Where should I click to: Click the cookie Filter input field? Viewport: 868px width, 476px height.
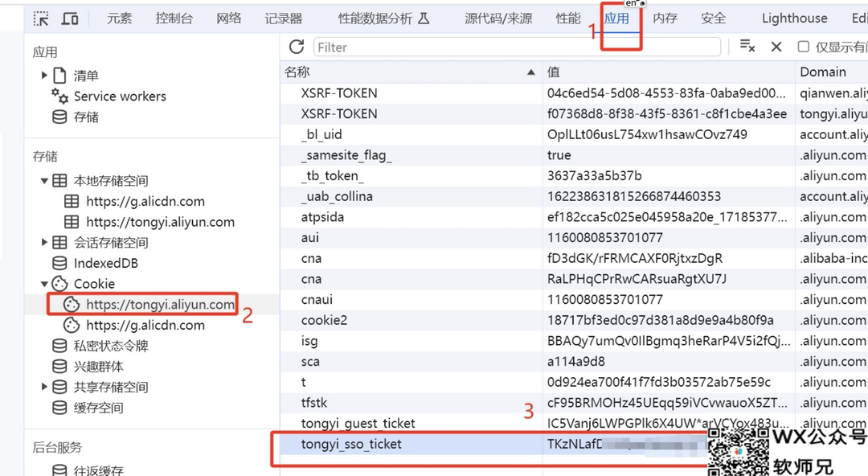point(517,47)
